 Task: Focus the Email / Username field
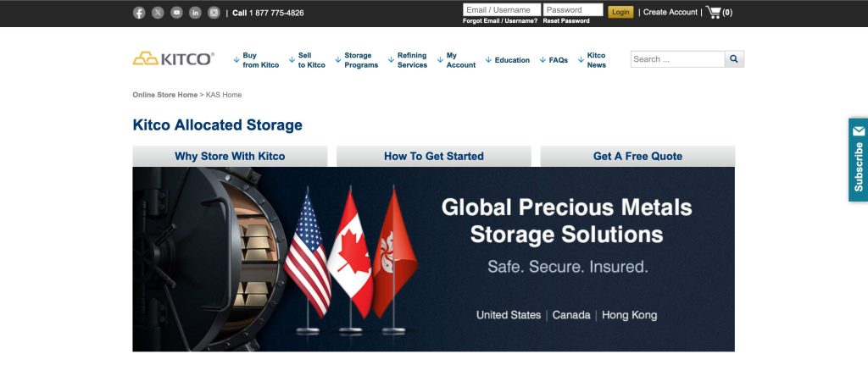[x=502, y=10]
